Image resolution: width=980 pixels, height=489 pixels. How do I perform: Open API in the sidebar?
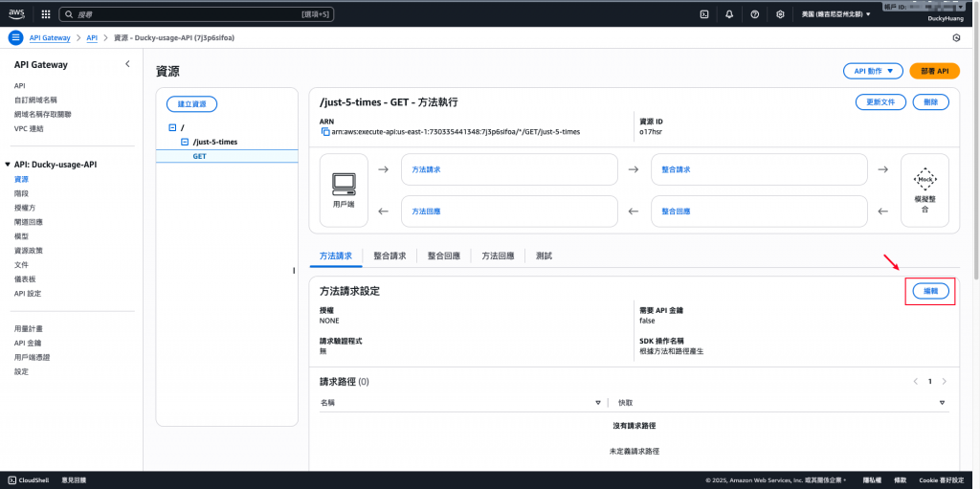(x=19, y=86)
